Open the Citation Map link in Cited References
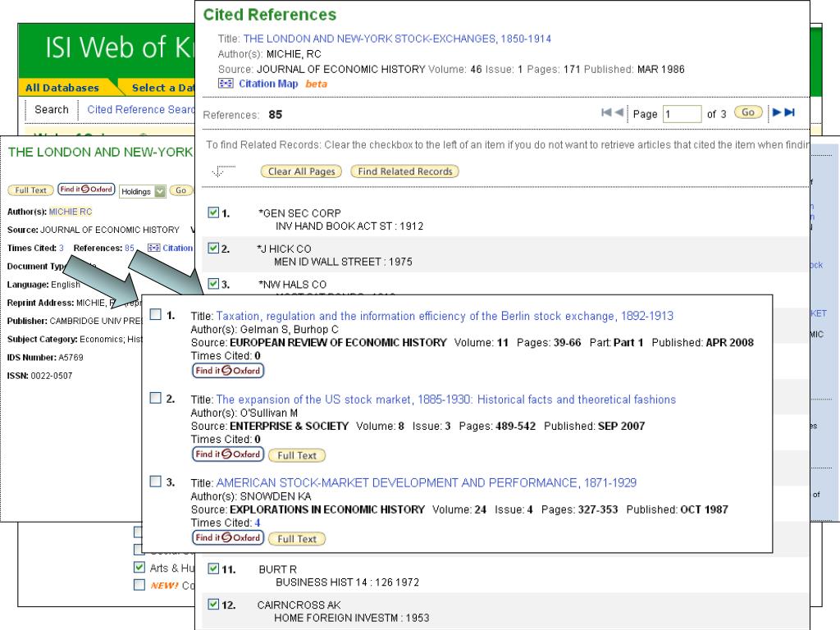840x630 pixels. [268, 84]
